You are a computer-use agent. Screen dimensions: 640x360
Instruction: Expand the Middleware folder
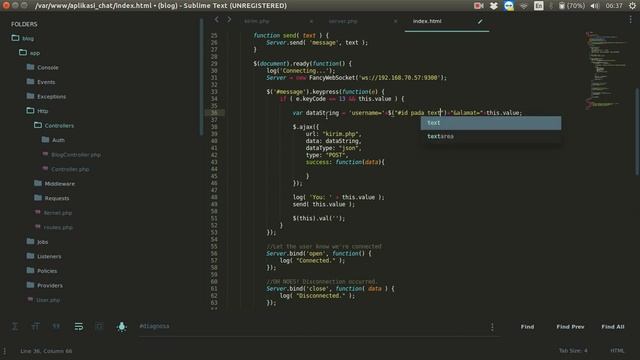click(54, 184)
